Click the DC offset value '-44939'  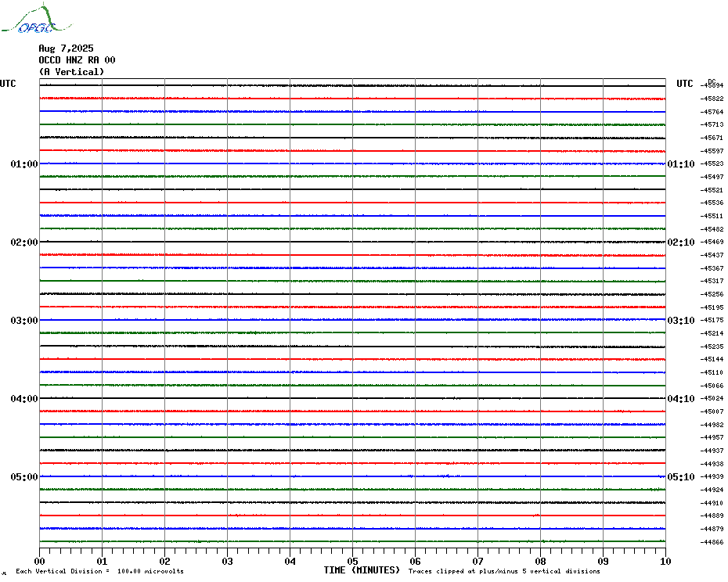point(712,476)
